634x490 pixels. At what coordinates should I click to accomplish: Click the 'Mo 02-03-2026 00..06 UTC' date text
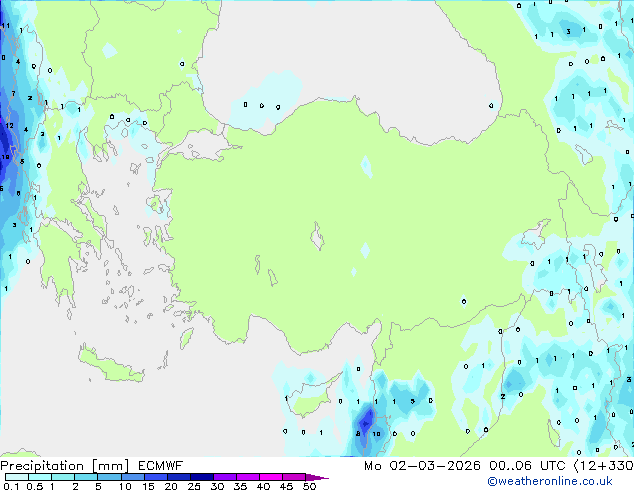point(465,466)
